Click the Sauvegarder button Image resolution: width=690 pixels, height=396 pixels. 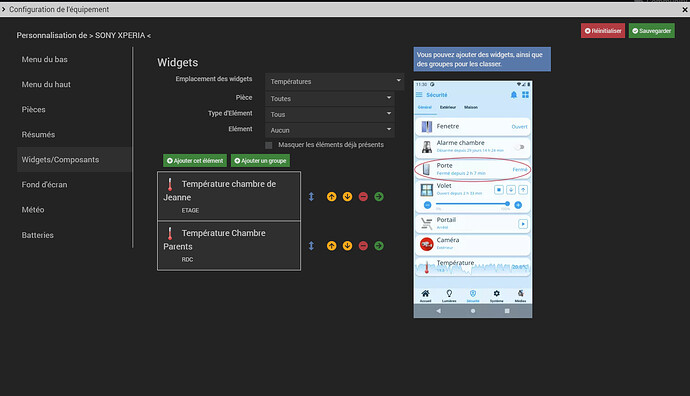click(652, 31)
